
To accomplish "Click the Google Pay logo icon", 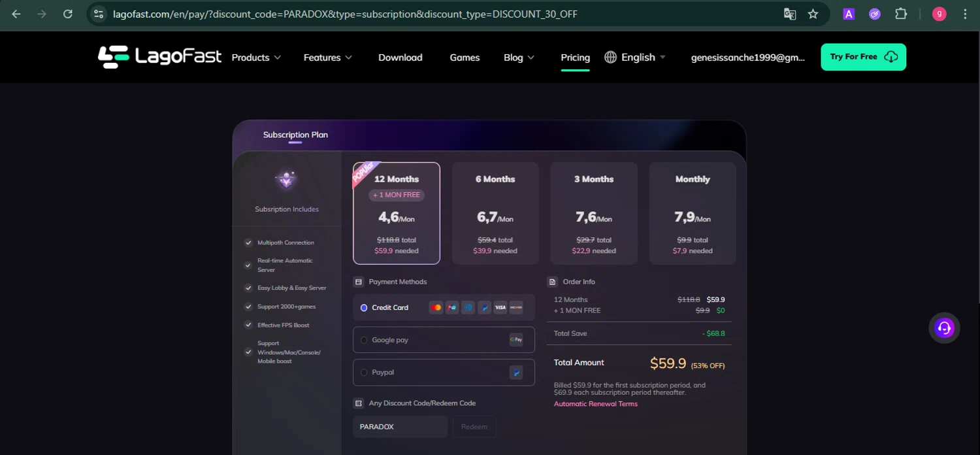I will pos(516,340).
